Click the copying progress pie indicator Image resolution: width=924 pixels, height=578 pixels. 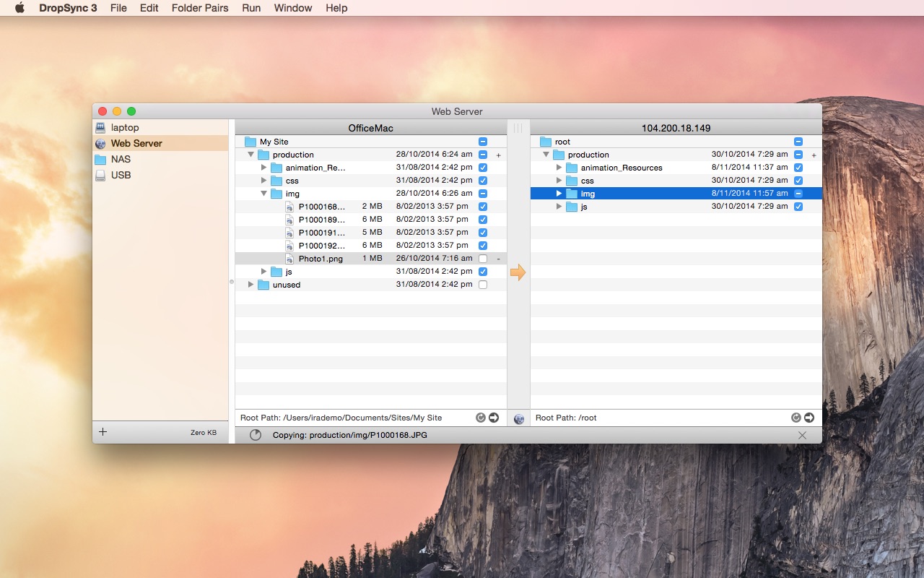[256, 435]
